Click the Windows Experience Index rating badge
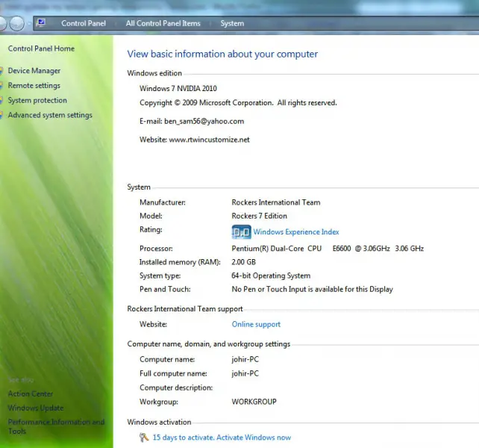The image size is (479, 448). [x=241, y=231]
